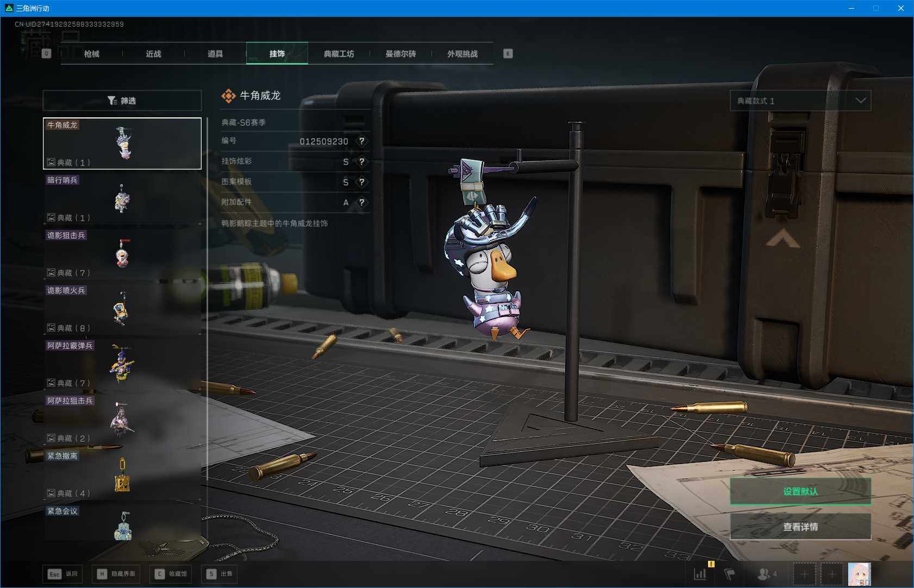Click the Q key previous-tab icon

(x=46, y=53)
